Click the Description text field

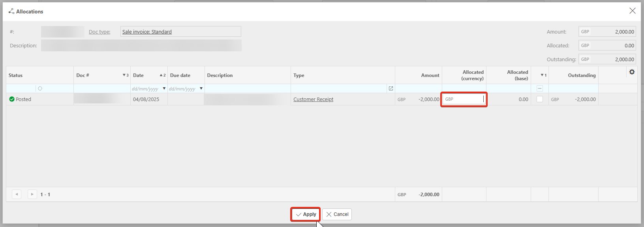click(x=141, y=45)
